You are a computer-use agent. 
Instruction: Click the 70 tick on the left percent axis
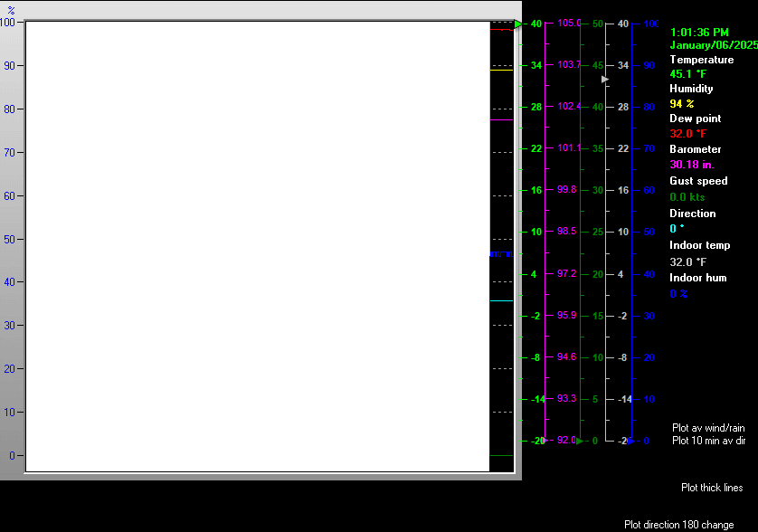9,153
